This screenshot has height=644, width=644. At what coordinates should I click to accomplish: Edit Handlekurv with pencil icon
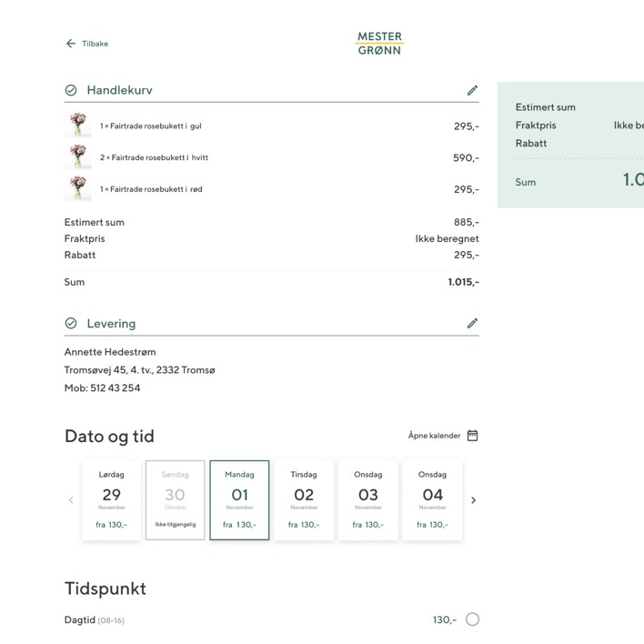click(x=472, y=90)
